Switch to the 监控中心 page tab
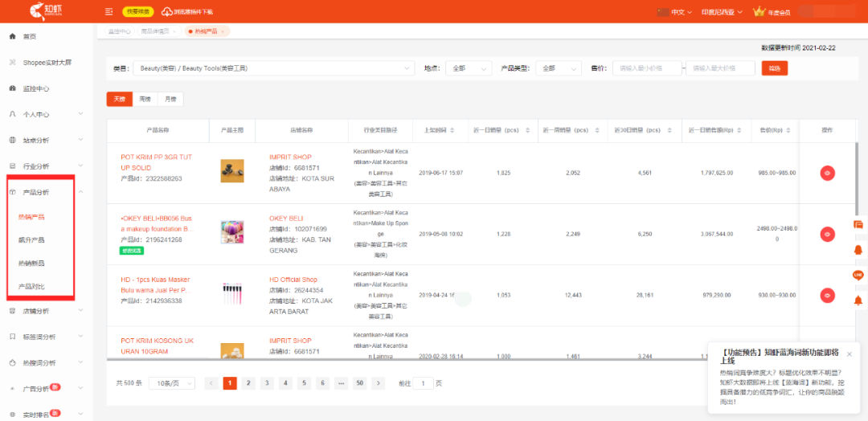 (x=120, y=31)
